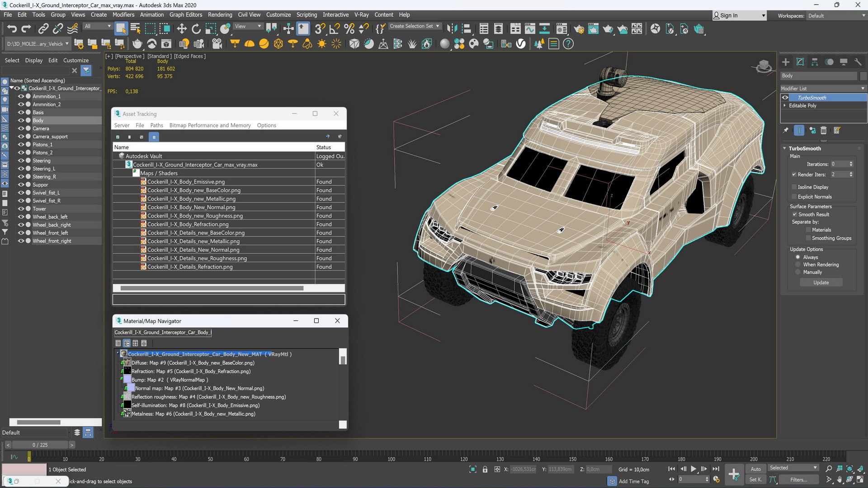
Task: Click the Update button in TurboSmooth
Action: tap(821, 283)
